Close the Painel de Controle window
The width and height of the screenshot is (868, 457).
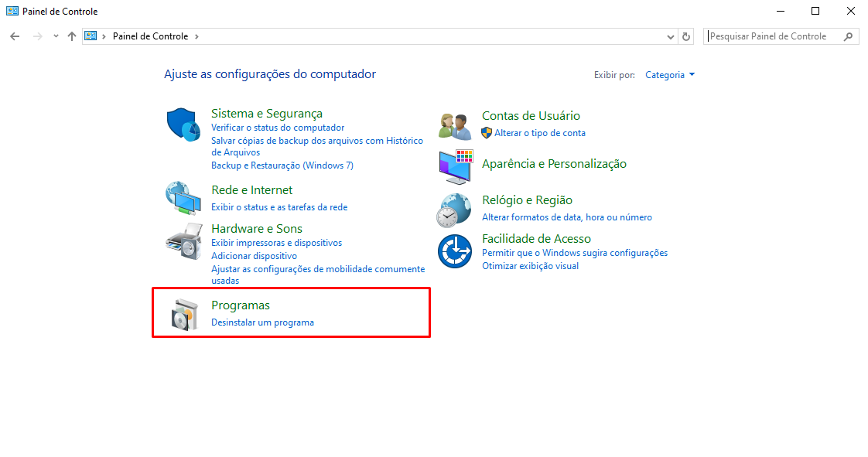point(851,11)
